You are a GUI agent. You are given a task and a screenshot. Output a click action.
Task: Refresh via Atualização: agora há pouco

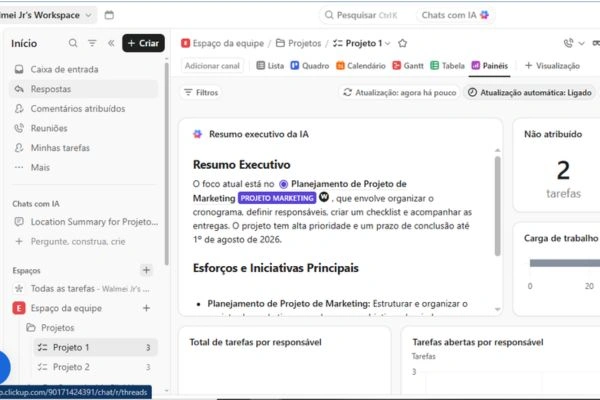tap(399, 92)
